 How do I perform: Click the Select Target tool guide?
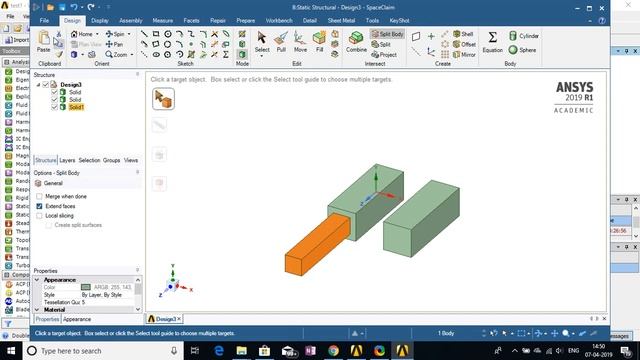163,99
